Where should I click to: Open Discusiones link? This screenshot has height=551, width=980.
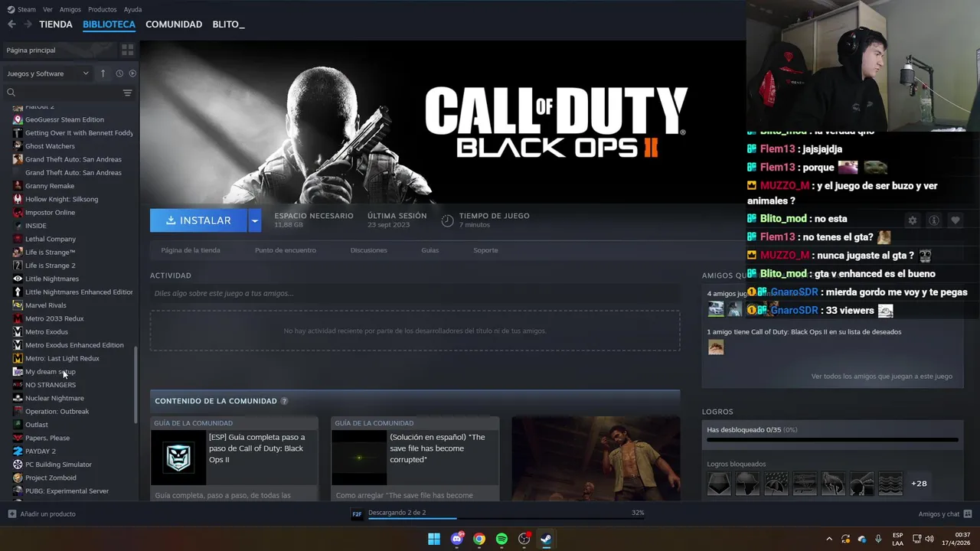pyautogui.click(x=368, y=250)
